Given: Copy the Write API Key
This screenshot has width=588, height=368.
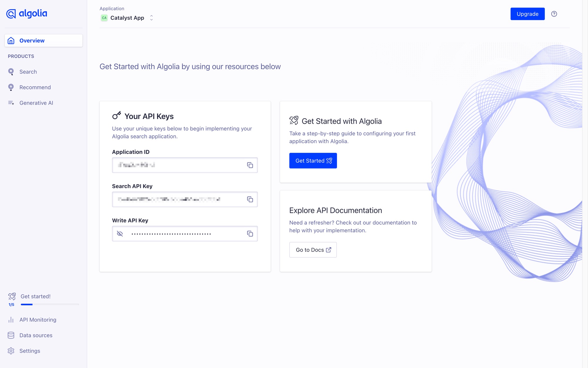Looking at the screenshot, I should [250, 233].
